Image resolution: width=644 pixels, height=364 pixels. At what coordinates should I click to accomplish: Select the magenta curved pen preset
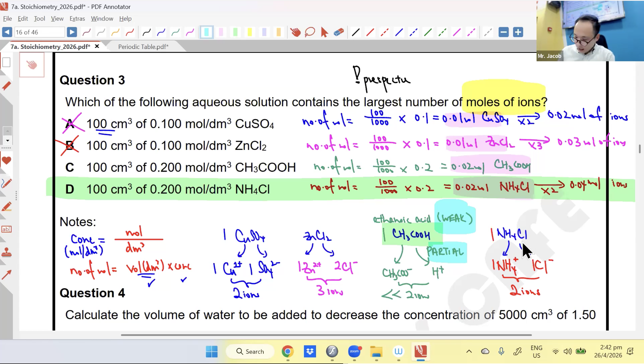point(190,32)
